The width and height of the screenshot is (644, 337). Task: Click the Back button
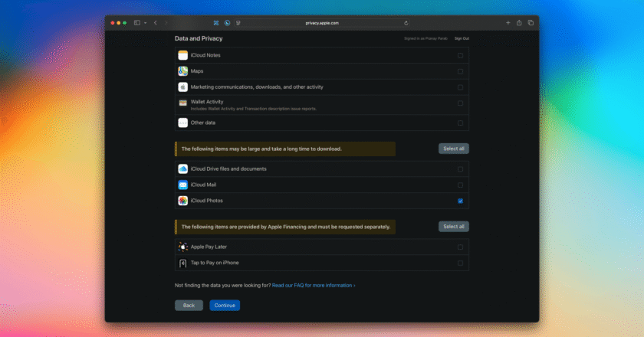tap(189, 306)
